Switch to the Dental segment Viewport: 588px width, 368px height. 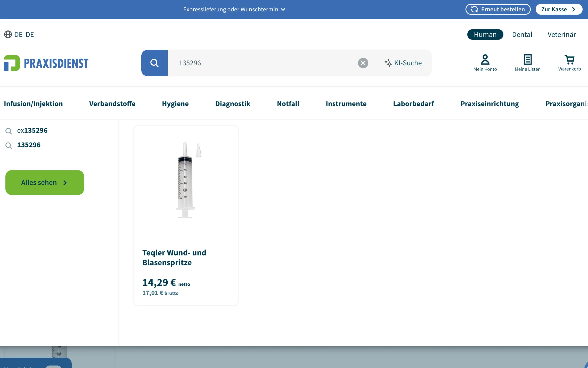pyautogui.click(x=522, y=34)
